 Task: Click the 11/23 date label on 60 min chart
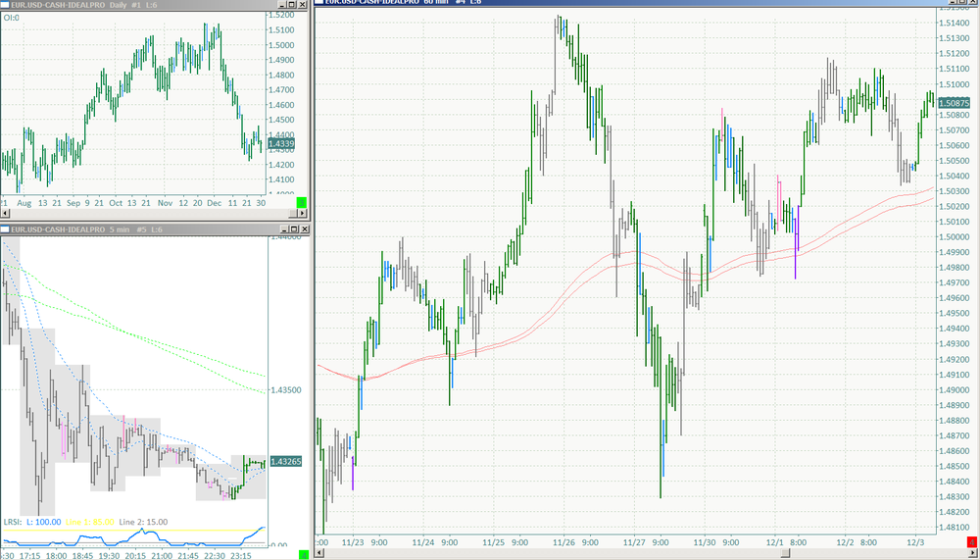(353, 542)
